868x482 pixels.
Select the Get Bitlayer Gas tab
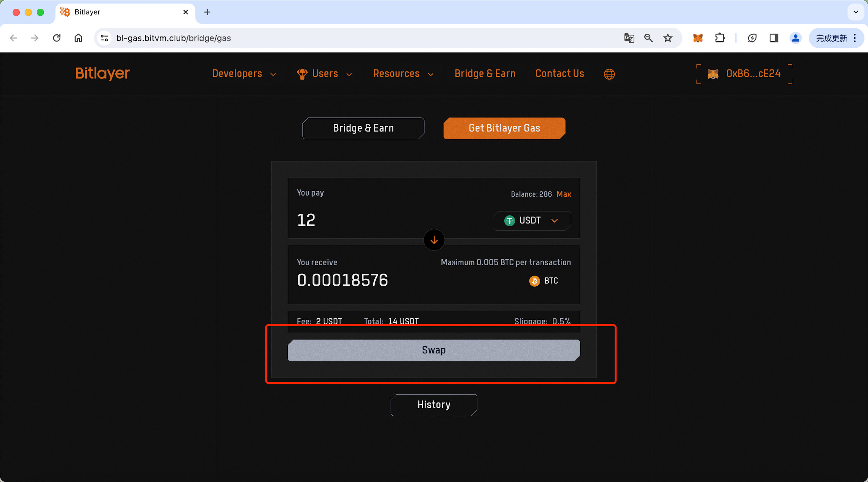504,128
